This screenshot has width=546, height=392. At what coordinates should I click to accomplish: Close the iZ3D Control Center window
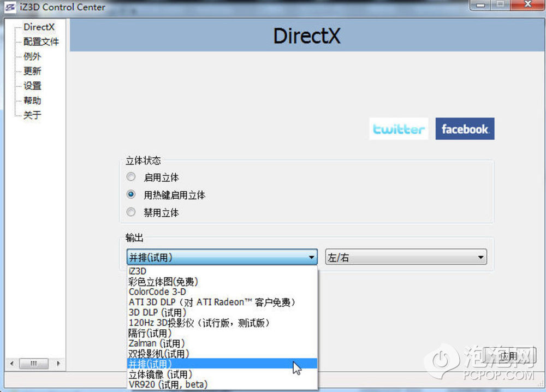pyautogui.click(x=528, y=5)
